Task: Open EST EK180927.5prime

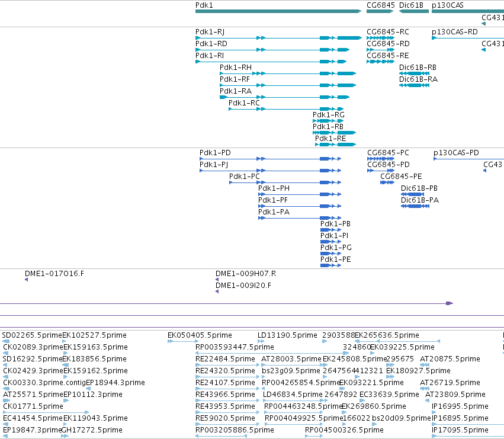Action: coord(418,371)
